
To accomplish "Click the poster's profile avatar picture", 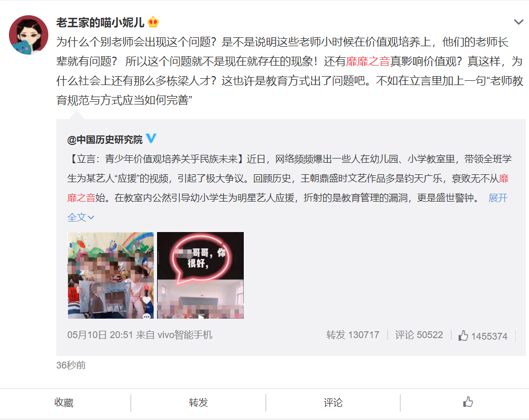I will tap(28, 35).
